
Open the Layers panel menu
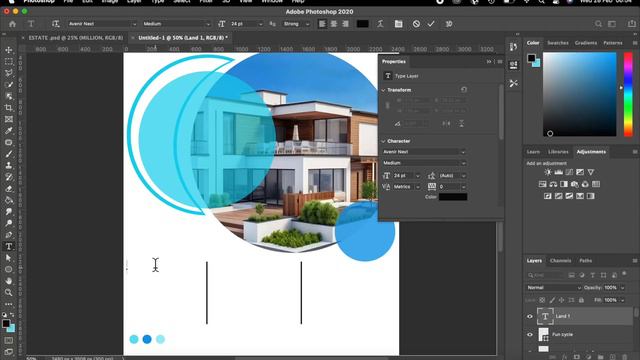click(635, 260)
